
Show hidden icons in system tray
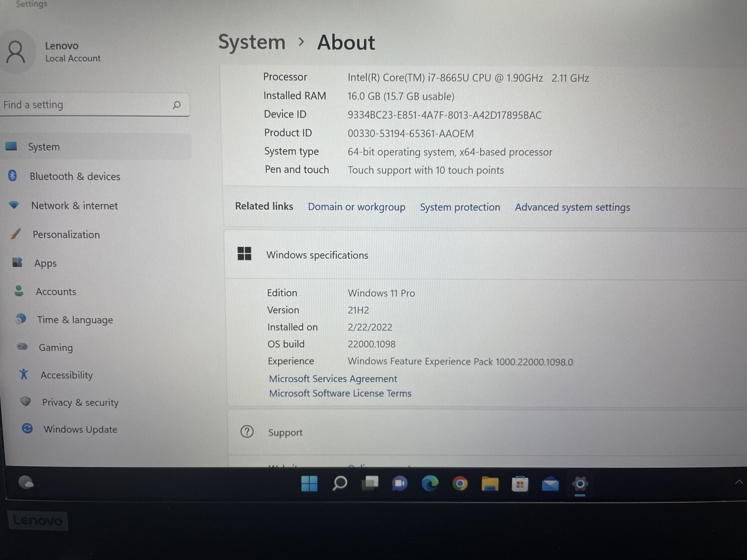[x=739, y=482]
